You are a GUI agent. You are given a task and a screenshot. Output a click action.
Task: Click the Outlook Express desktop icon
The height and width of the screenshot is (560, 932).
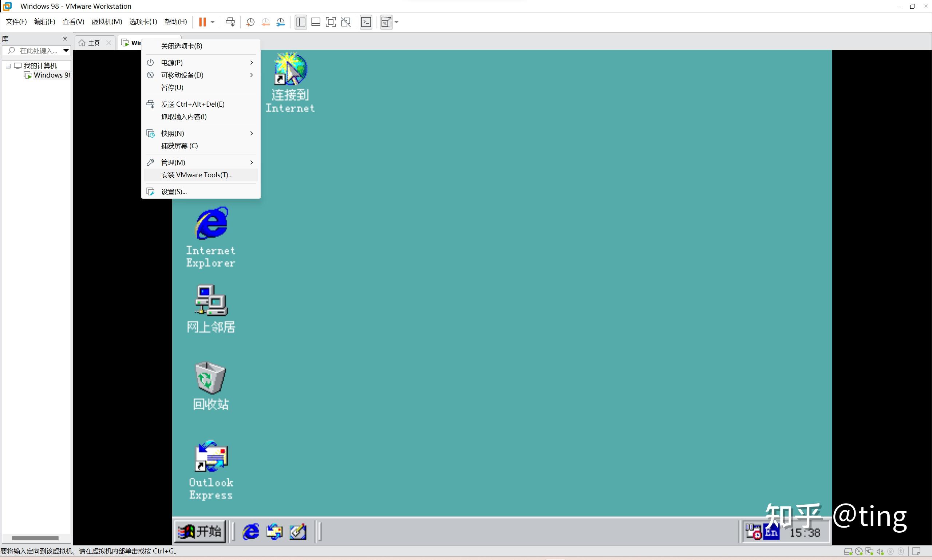tap(211, 470)
